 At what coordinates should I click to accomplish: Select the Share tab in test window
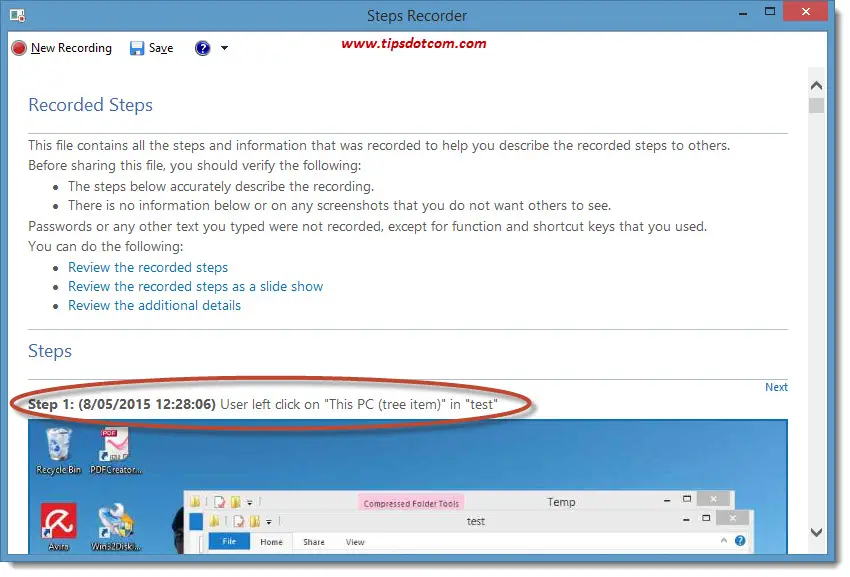pyautogui.click(x=314, y=542)
